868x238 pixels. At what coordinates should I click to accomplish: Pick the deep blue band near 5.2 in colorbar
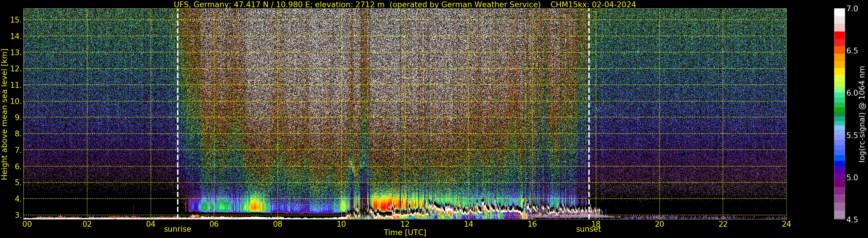click(x=839, y=164)
